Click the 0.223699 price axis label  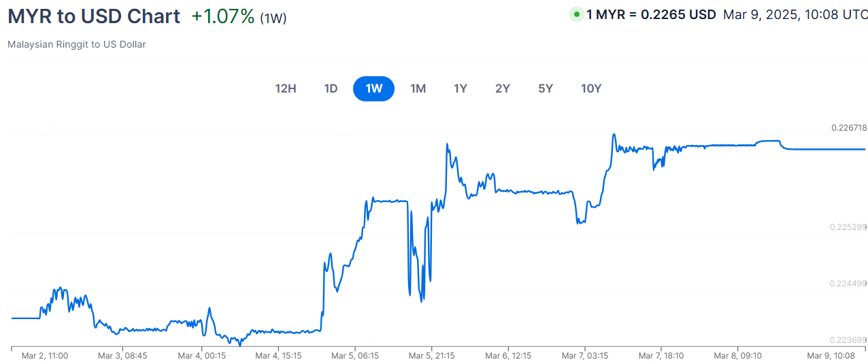pyautogui.click(x=849, y=340)
